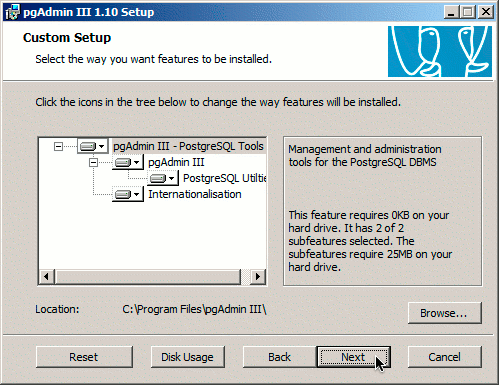Click the Reset button
Image resolution: width=499 pixels, height=385 pixels.
[x=84, y=357]
